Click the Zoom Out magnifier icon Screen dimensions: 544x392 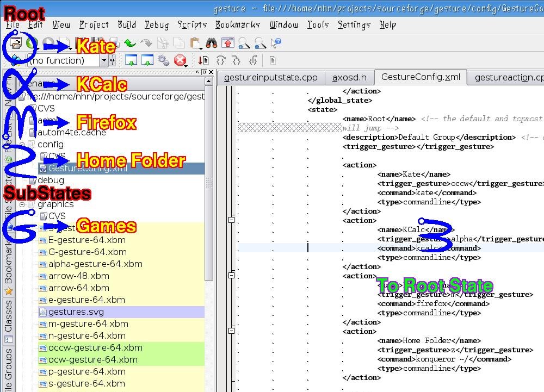click(x=260, y=43)
